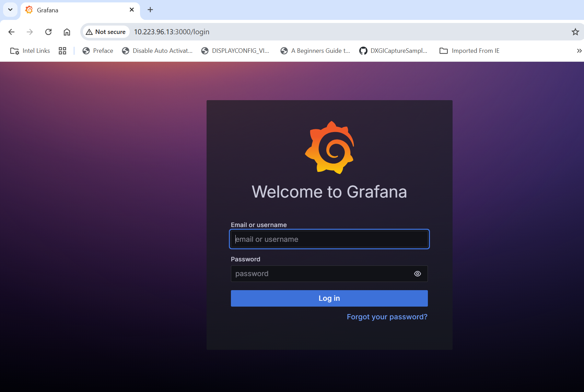The height and width of the screenshot is (392, 584).
Task: Open a new browser tab
Action: pyautogui.click(x=150, y=10)
